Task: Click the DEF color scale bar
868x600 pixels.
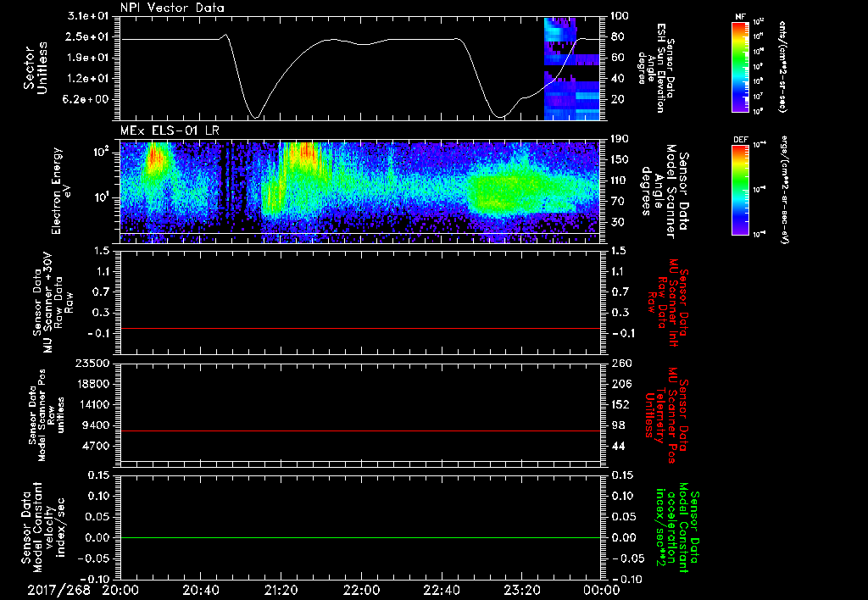Action: 740,190
